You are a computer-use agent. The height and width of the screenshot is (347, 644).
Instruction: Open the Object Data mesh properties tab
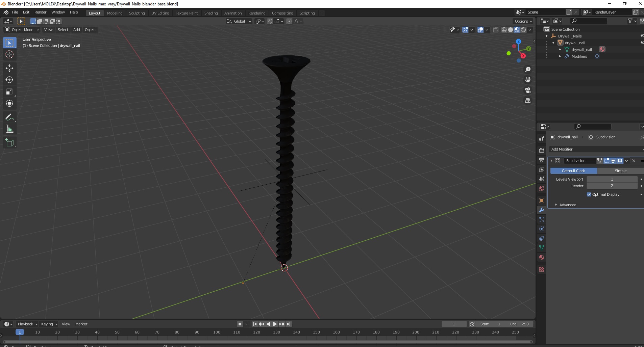click(x=542, y=248)
